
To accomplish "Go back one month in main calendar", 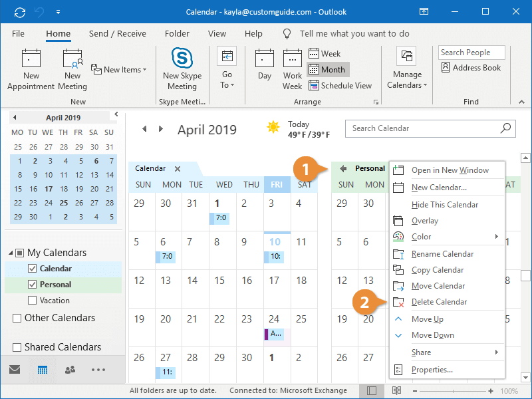I will tap(144, 129).
